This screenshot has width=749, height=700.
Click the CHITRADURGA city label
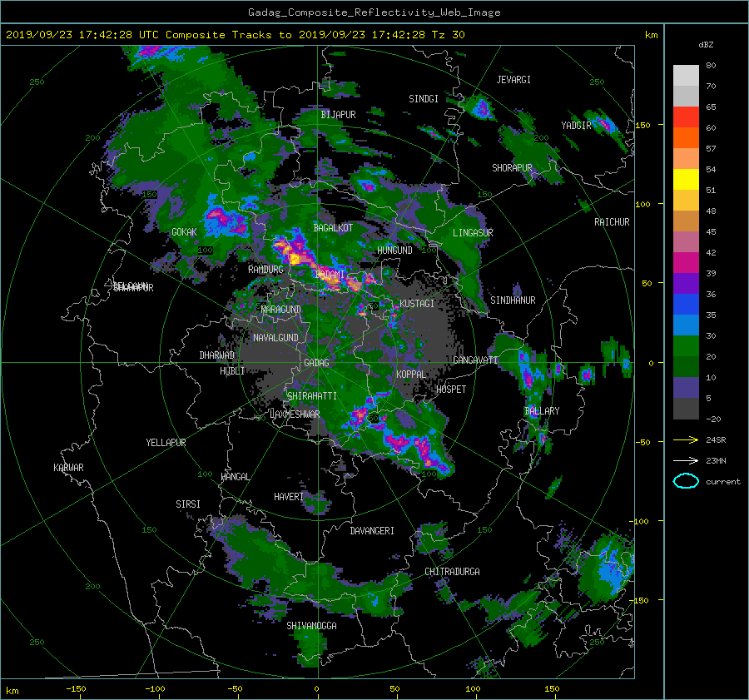point(452,572)
